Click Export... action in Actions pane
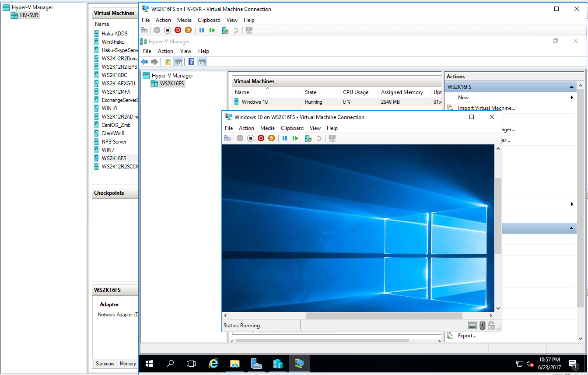588x375 pixels. click(x=467, y=336)
